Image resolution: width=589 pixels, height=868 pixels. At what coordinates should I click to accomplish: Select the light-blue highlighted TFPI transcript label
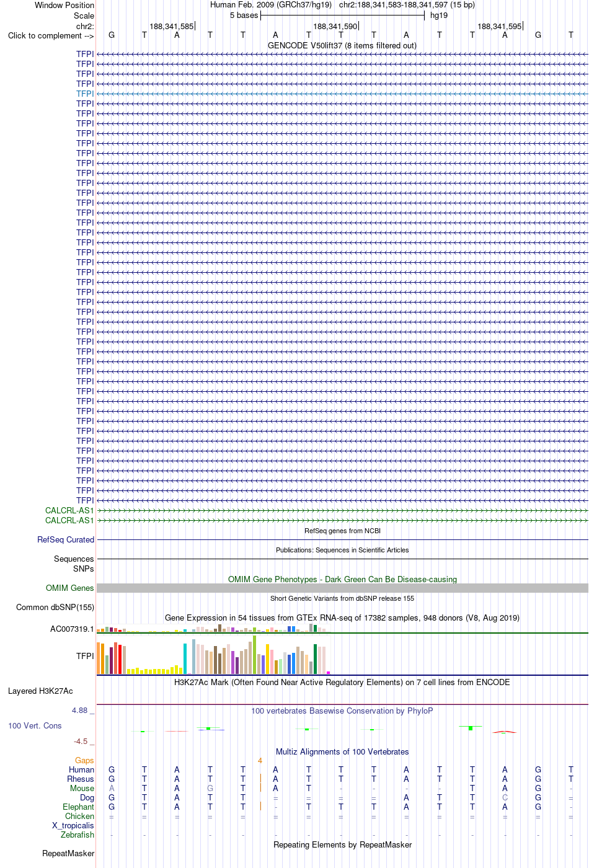click(85, 94)
